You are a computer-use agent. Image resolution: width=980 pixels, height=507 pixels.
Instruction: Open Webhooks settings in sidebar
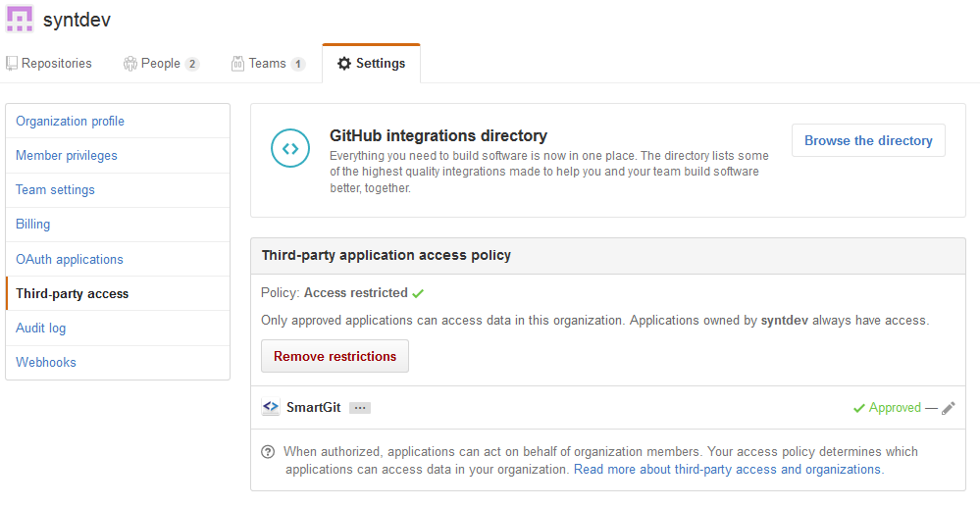[x=45, y=363]
